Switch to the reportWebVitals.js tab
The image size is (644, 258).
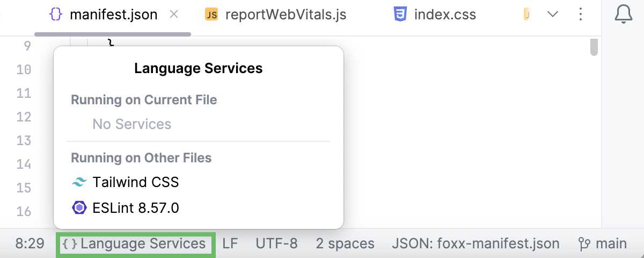[x=286, y=15]
